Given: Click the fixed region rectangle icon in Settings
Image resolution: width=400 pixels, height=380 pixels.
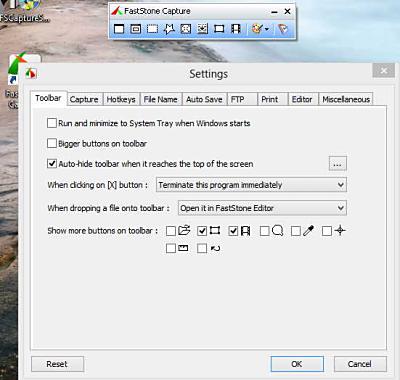Looking at the screenshot, I should [215, 230].
